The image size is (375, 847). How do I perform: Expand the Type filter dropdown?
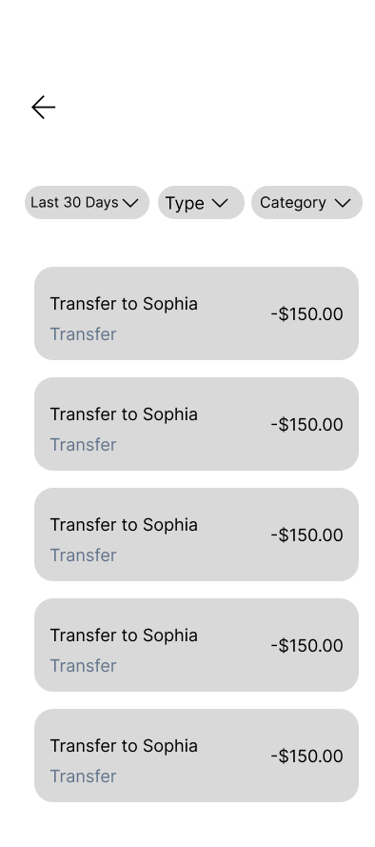[201, 203]
